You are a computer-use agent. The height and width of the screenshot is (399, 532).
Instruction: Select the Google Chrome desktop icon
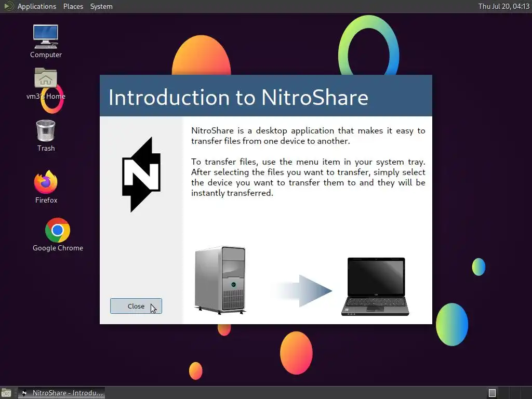[x=58, y=235]
